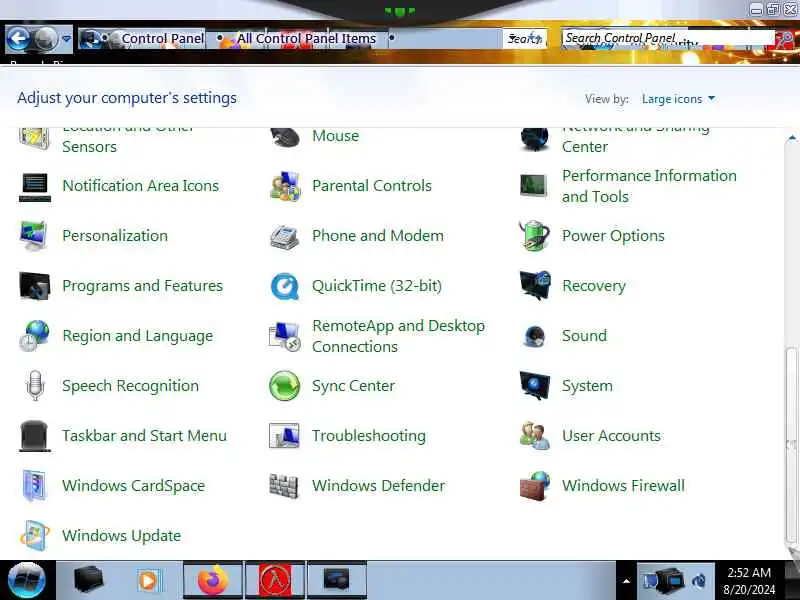The width and height of the screenshot is (800, 600).
Task: Click the Performance Information and Tools icon
Action: tap(534, 186)
